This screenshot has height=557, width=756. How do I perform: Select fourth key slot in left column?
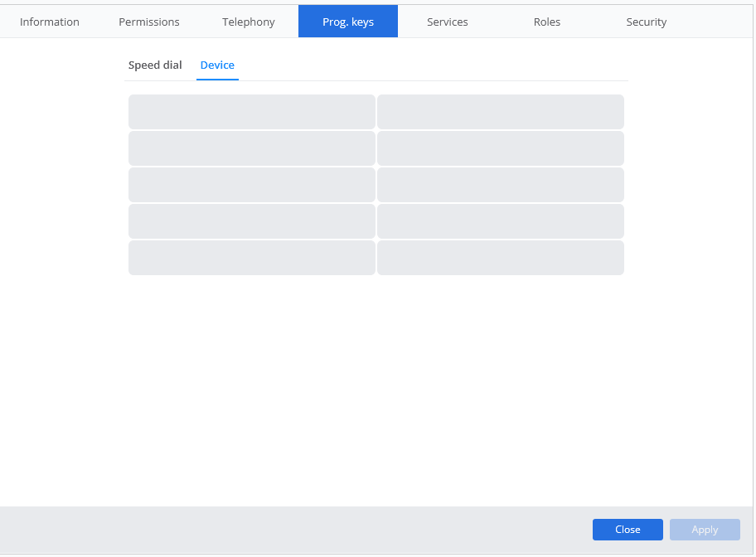tap(252, 221)
